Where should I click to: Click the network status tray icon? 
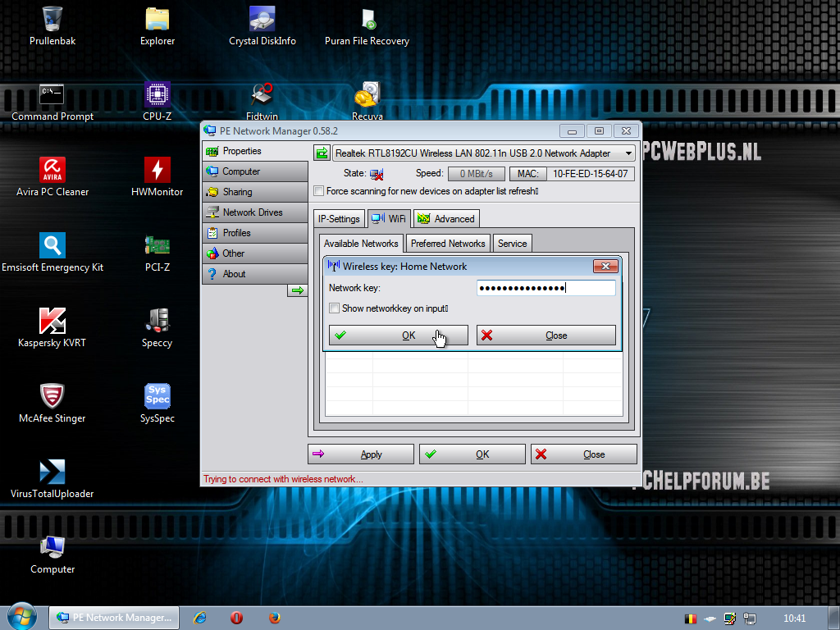click(x=750, y=619)
